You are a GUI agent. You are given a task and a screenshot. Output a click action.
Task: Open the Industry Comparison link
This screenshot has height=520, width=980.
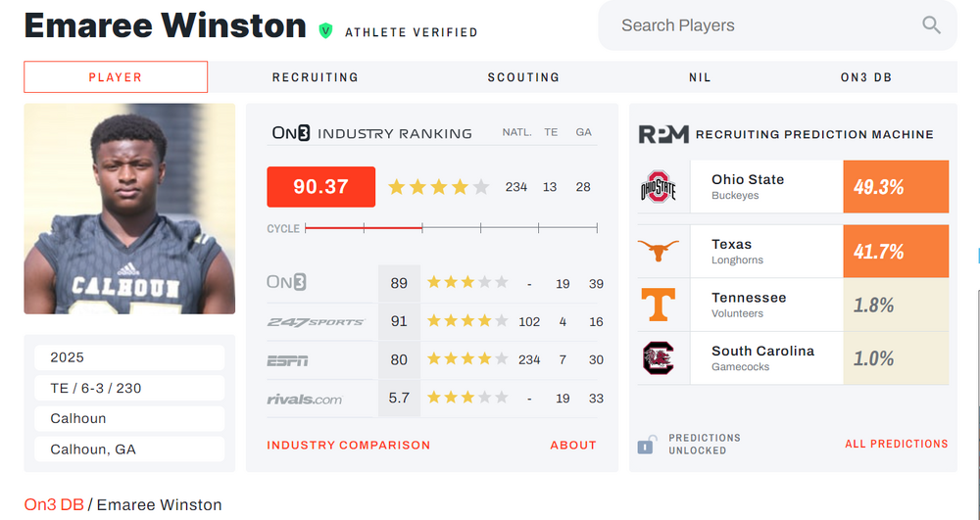point(349,445)
